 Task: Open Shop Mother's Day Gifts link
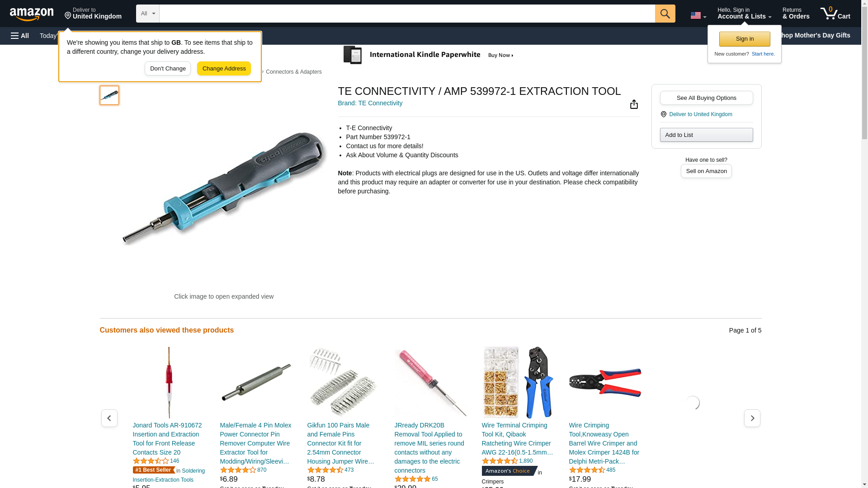pos(816,35)
